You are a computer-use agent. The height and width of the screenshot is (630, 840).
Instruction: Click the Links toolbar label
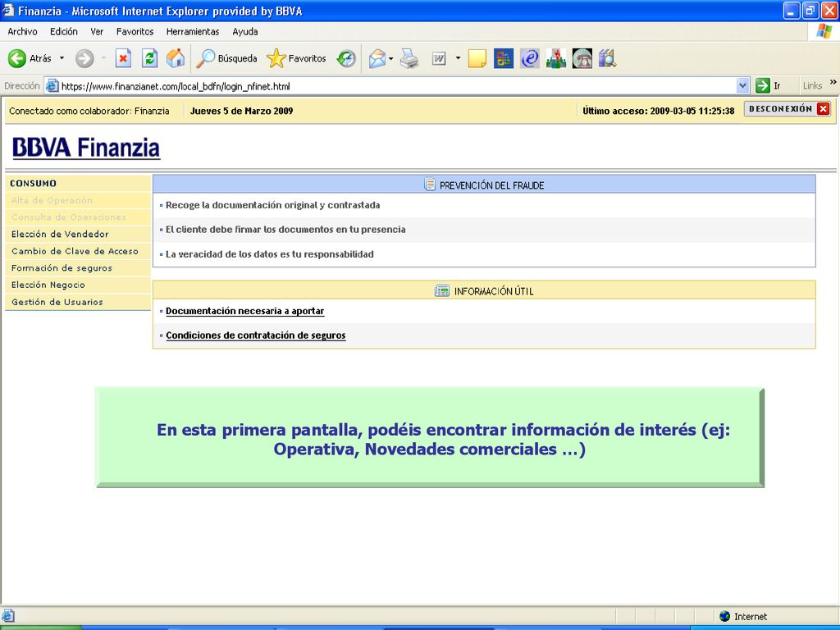[x=812, y=85]
